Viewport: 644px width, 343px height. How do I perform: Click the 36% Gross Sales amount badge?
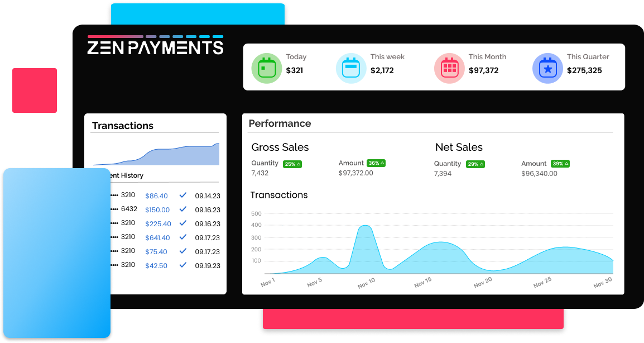[x=376, y=163]
